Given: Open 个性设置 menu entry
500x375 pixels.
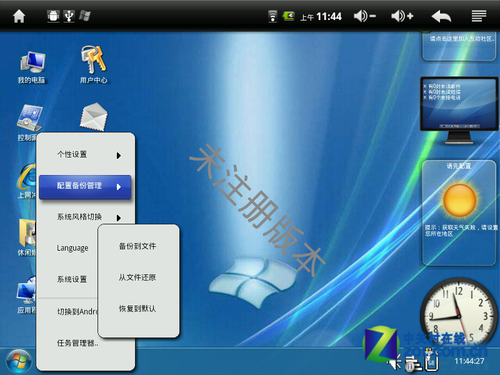Looking at the screenshot, I should (85, 155).
